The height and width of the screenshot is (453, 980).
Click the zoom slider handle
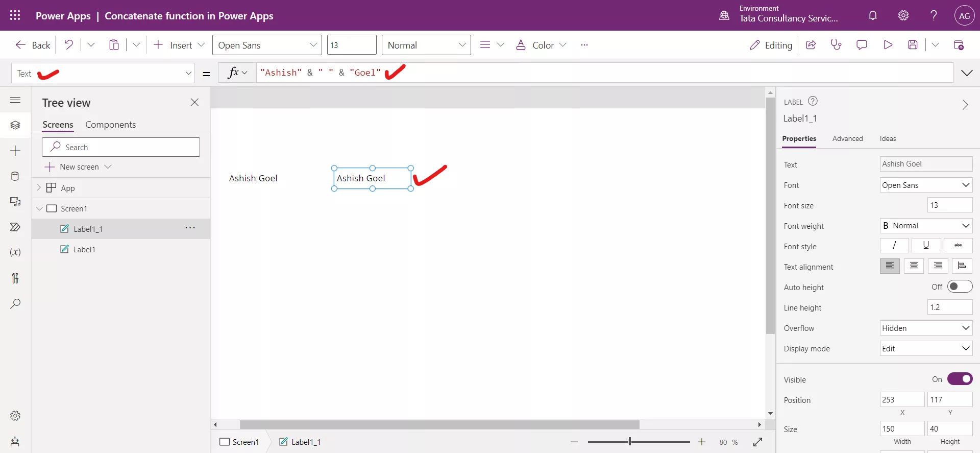(x=629, y=442)
